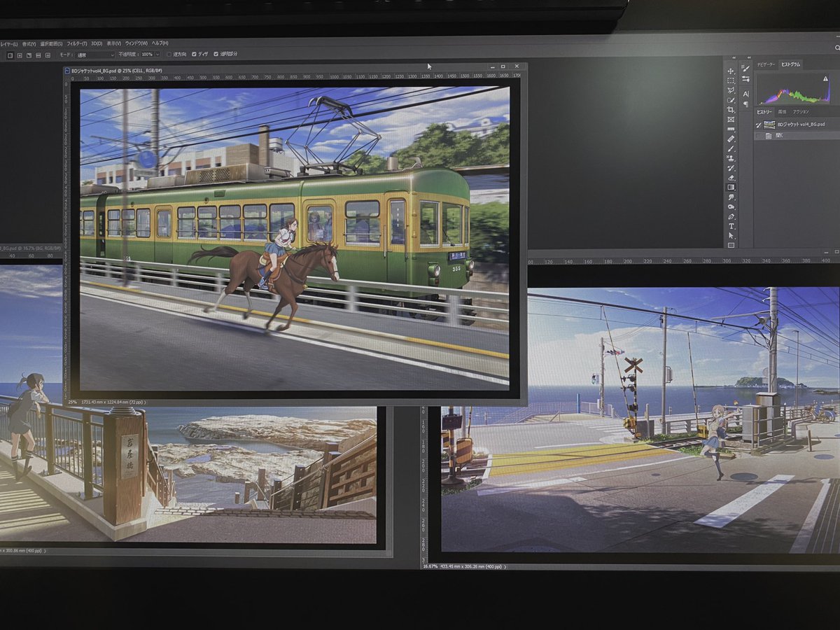Select the Eraser tool

tap(731, 178)
